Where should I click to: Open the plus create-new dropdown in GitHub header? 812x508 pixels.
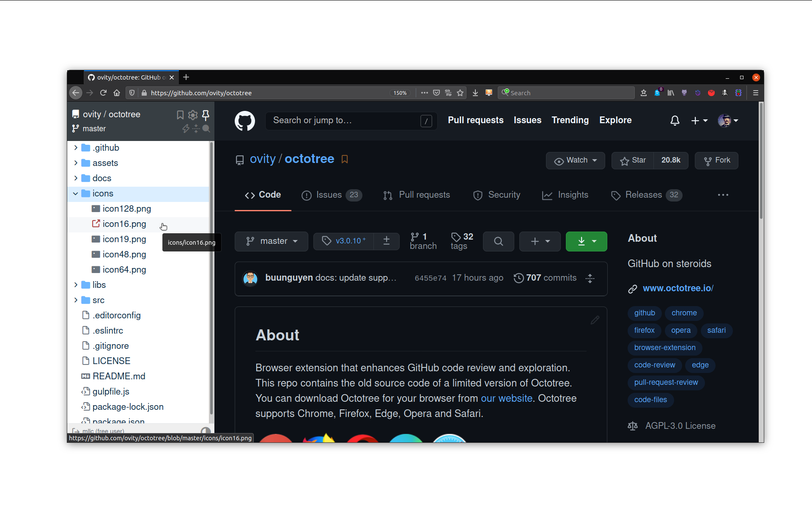coord(699,121)
